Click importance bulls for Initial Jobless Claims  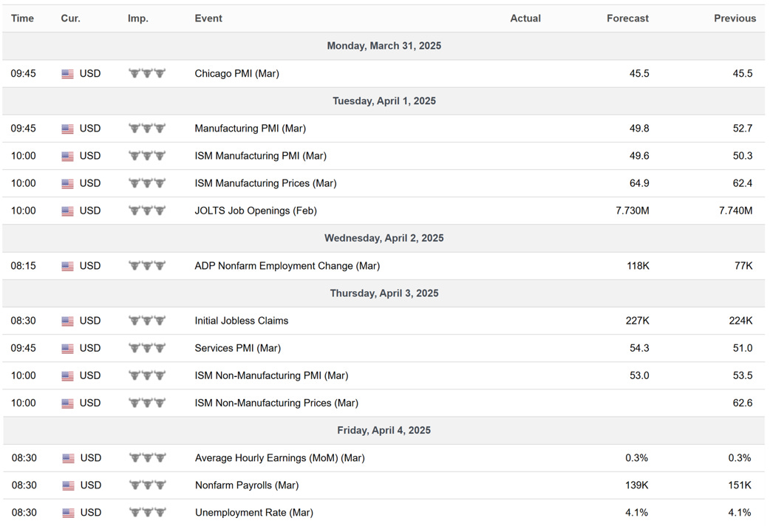(147, 321)
